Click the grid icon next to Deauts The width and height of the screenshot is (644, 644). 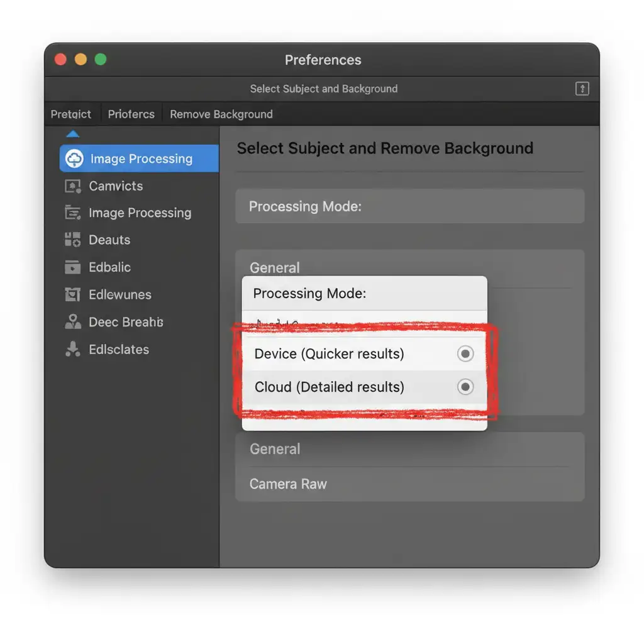73,240
